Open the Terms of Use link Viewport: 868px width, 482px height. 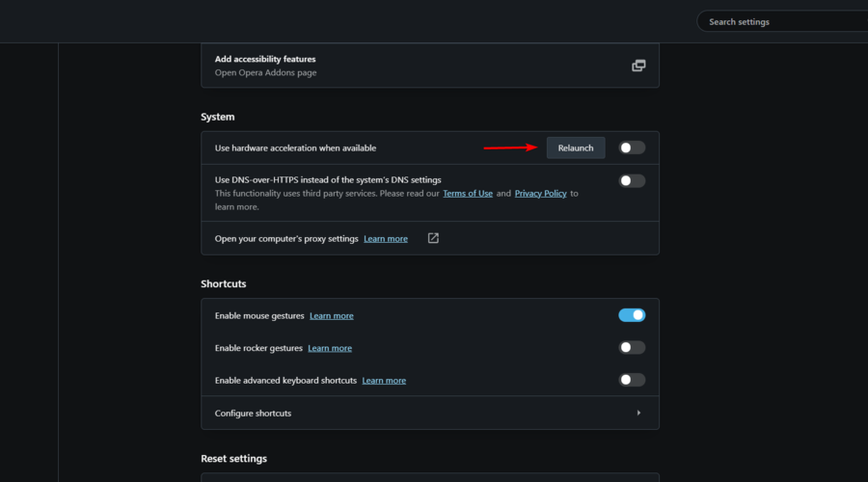pos(468,193)
